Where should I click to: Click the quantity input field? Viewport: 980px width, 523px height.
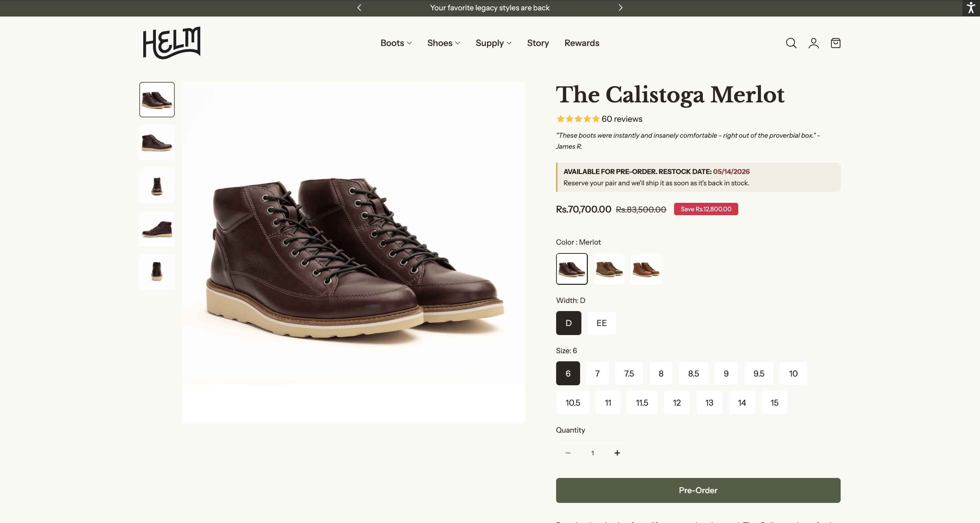(x=592, y=453)
